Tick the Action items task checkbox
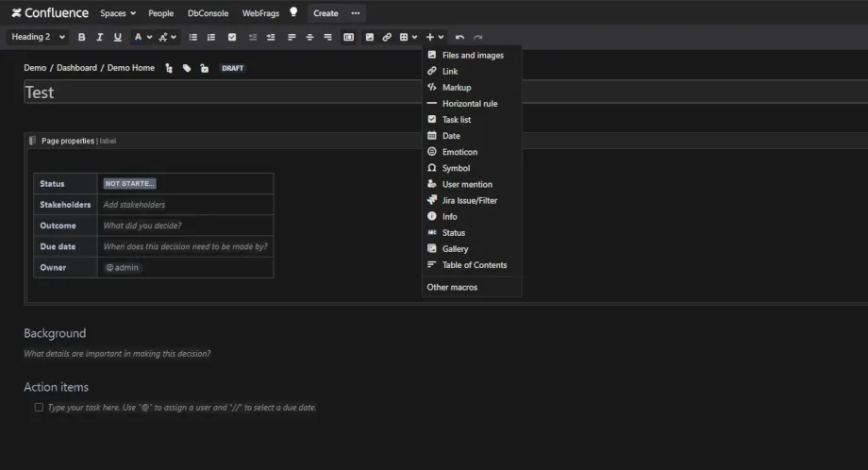868x470 pixels. coord(39,408)
